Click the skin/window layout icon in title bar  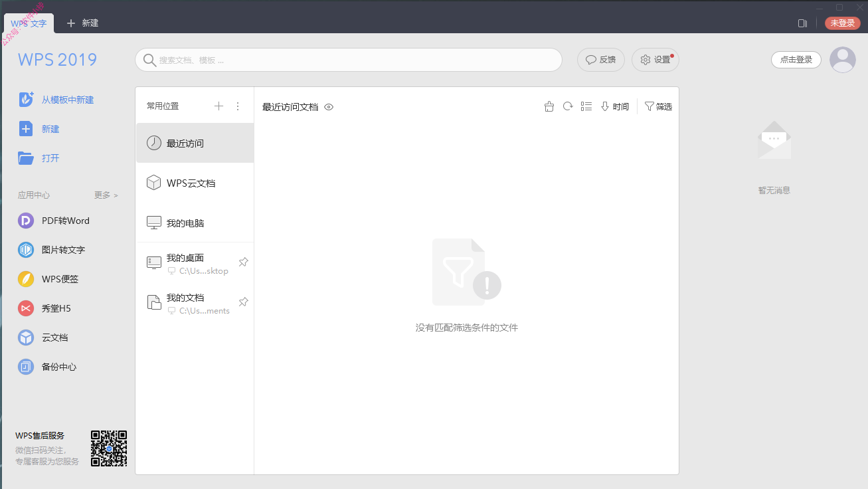click(x=802, y=23)
